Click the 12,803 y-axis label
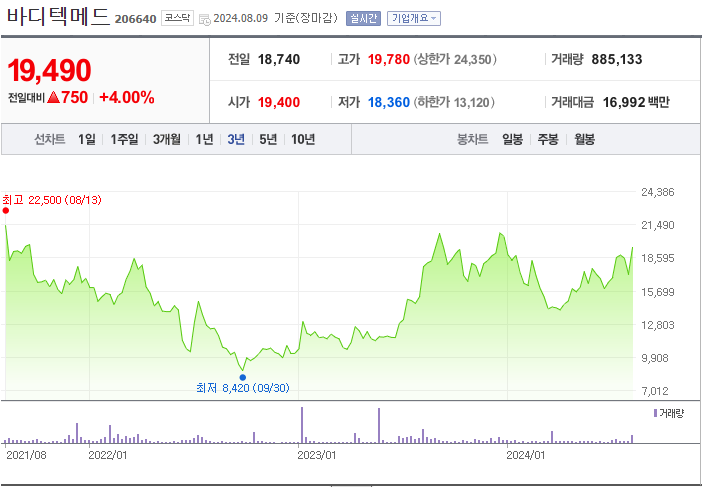702x487 pixels. point(658,325)
